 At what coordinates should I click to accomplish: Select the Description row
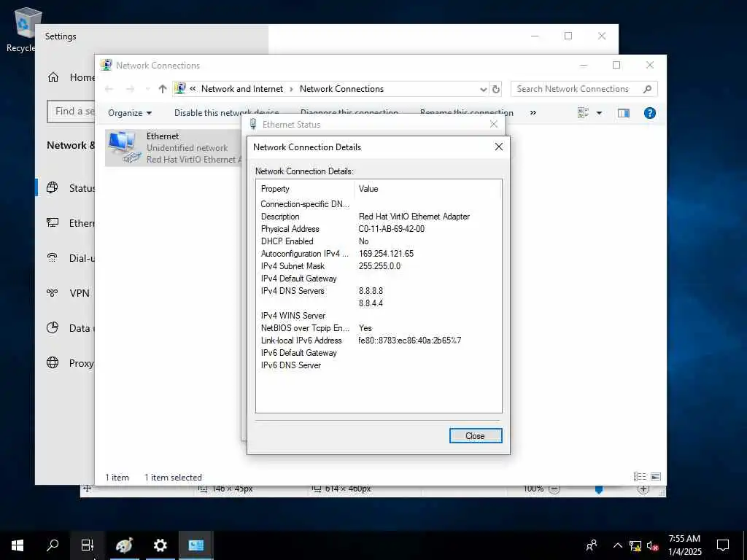click(x=379, y=217)
